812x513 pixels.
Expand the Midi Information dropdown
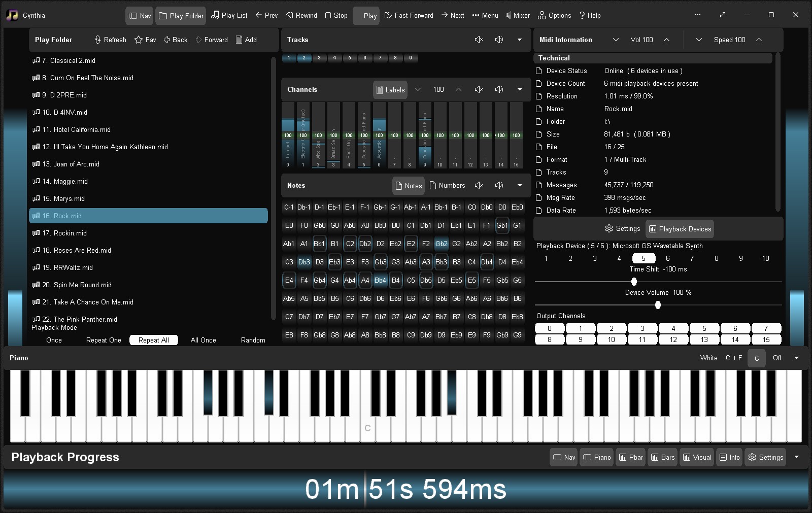click(616, 40)
